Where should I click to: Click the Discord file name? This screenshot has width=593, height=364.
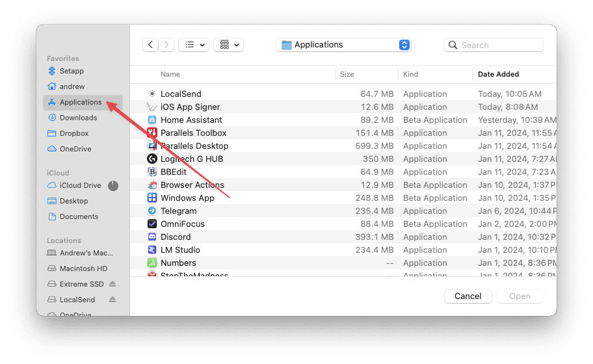176,237
